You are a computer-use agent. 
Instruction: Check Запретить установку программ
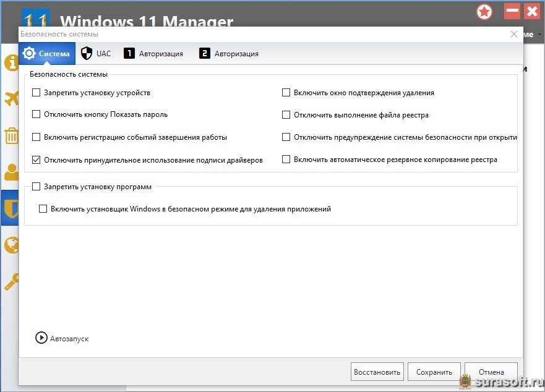tap(36, 187)
